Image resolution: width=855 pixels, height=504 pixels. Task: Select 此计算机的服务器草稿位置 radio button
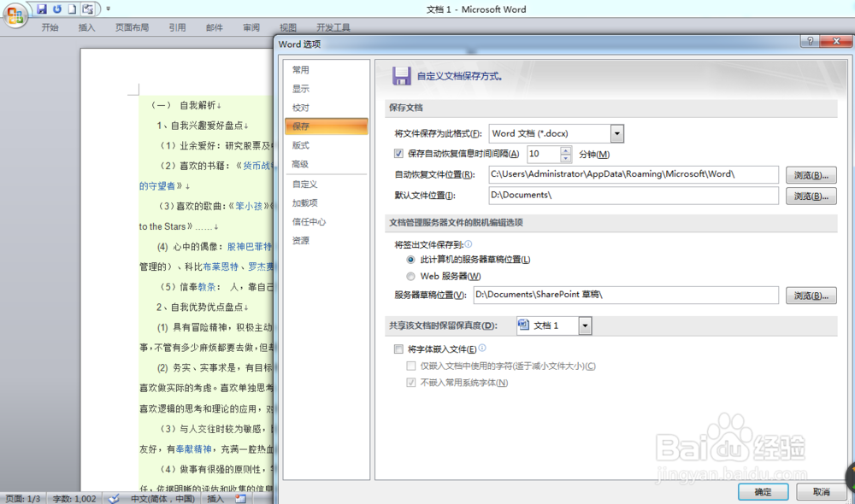[410, 260]
